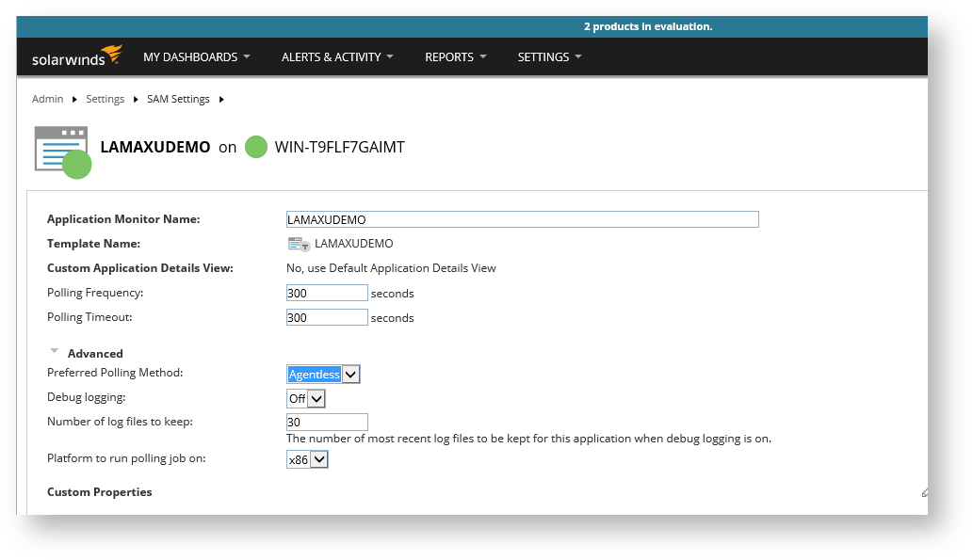Go to Admin breadcrumb link
Screen dimensions: 973x560
(47, 99)
